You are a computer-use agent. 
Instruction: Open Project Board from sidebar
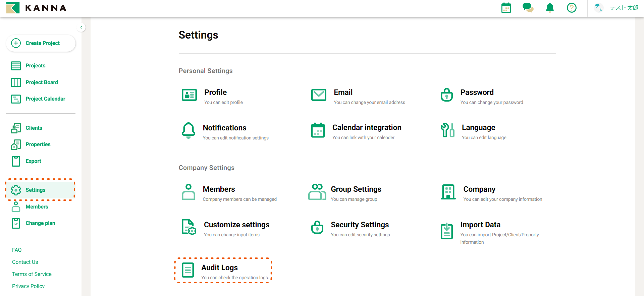point(42,82)
